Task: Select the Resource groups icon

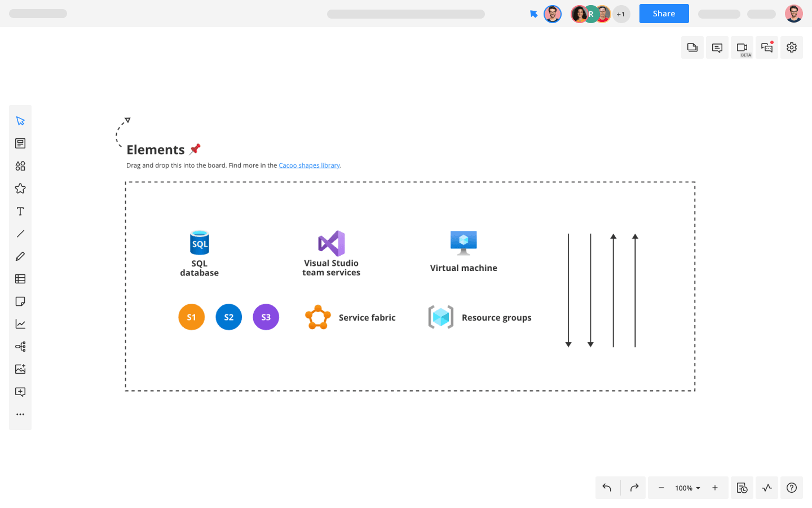Action: pyautogui.click(x=441, y=317)
